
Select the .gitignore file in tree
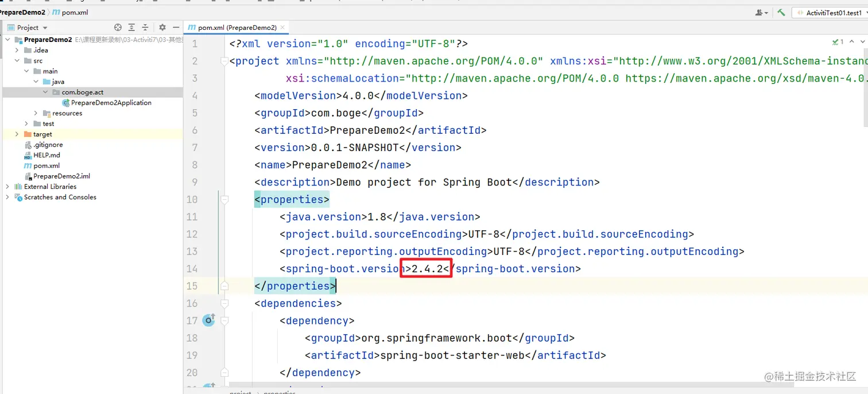(x=48, y=145)
